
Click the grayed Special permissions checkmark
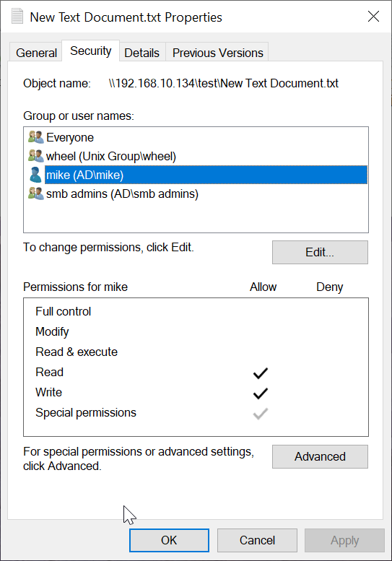(x=261, y=413)
